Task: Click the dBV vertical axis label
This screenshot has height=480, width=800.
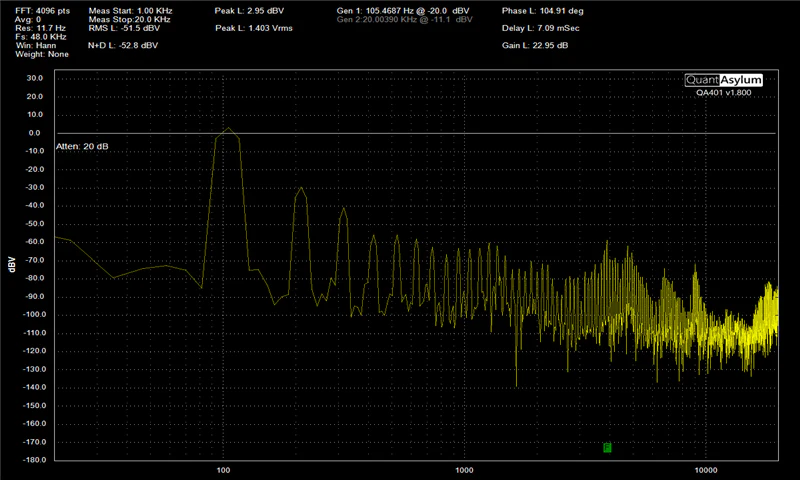Action: pyautogui.click(x=11, y=264)
